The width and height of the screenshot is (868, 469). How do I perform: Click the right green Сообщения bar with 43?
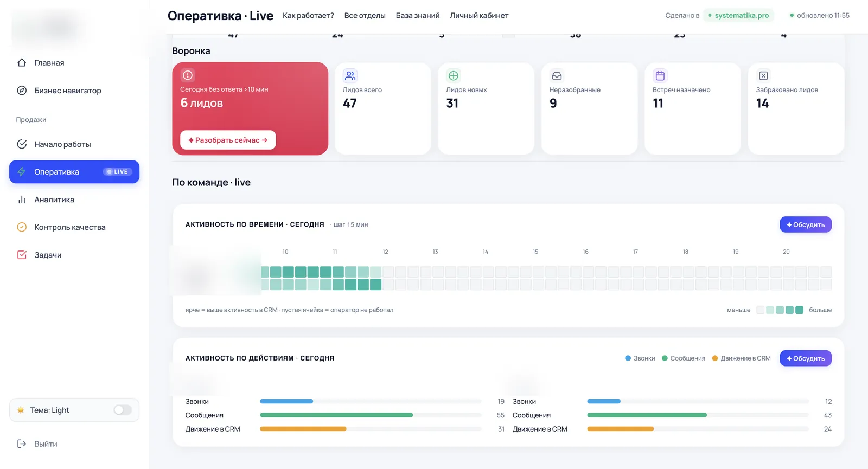647,415
